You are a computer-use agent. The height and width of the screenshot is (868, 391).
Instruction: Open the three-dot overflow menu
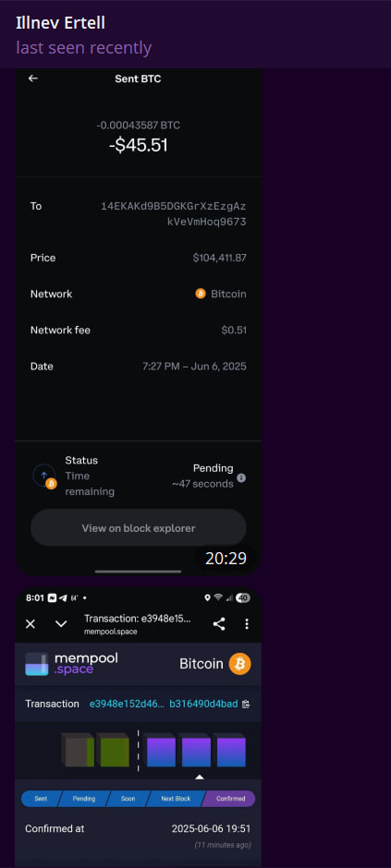tap(247, 624)
